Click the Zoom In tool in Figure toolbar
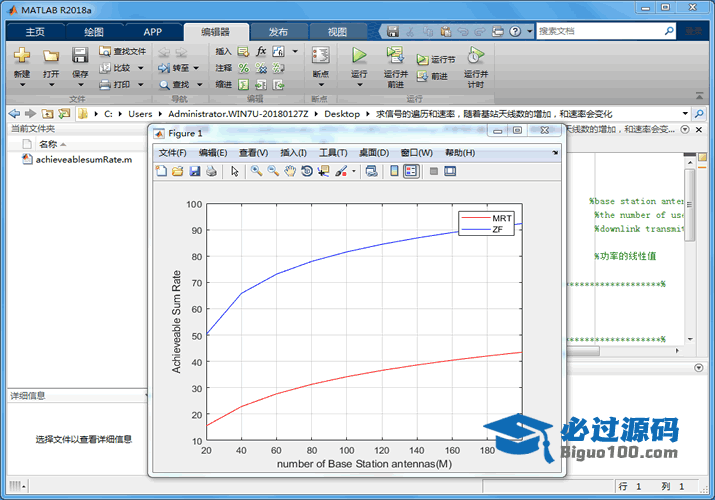This screenshot has width=715, height=500. click(x=256, y=171)
